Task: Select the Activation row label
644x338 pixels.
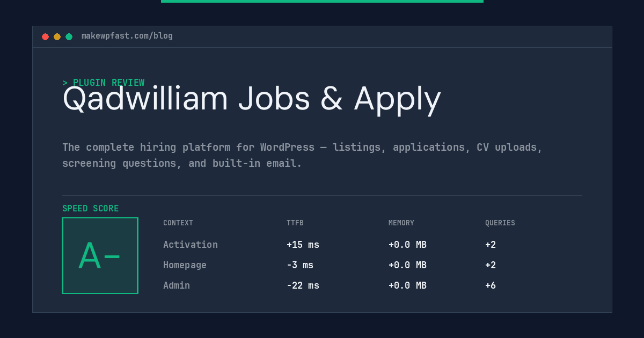Action: 191,245
